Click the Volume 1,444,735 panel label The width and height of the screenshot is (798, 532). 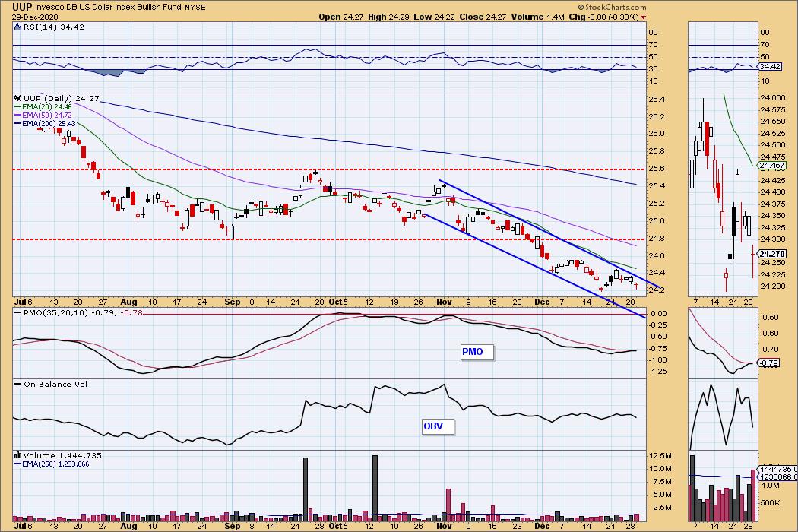click(62, 456)
